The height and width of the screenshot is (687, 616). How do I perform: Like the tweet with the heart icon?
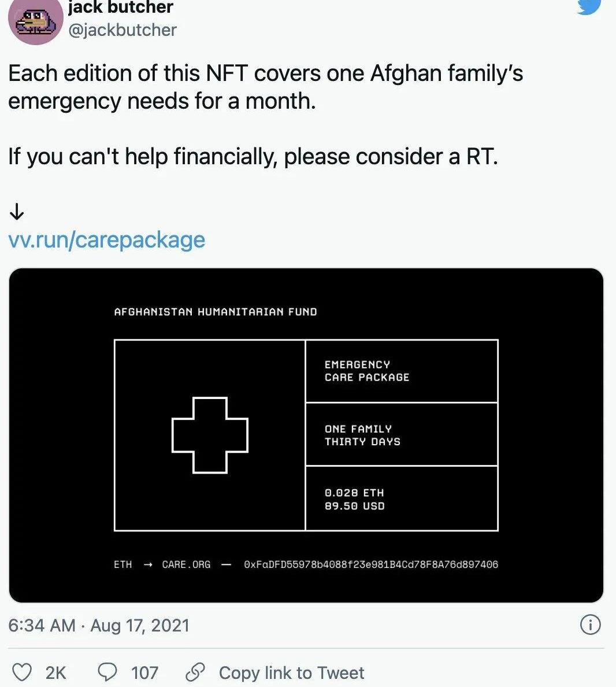(22, 673)
